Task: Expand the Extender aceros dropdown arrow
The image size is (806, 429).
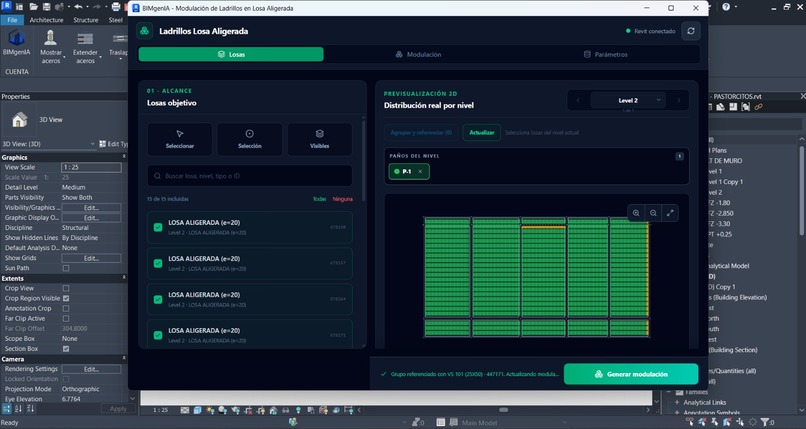Action: (x=100, y=57)
